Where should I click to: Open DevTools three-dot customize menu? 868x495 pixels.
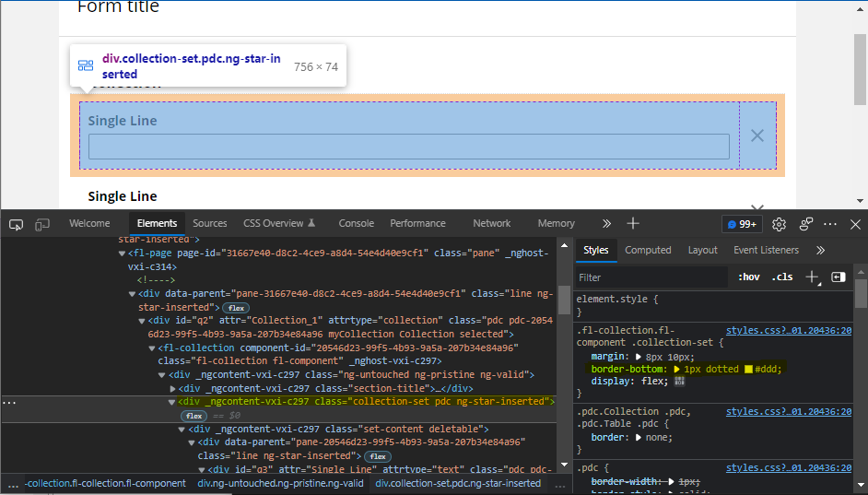830,224
